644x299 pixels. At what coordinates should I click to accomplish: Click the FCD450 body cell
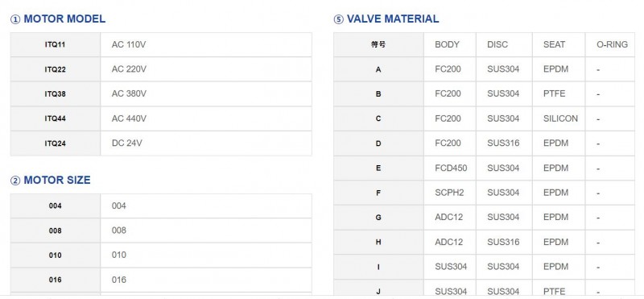tap(450, 168)
